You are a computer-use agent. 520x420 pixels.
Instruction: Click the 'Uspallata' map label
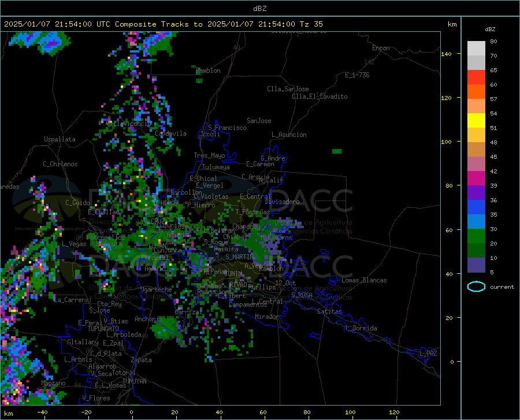60,139
